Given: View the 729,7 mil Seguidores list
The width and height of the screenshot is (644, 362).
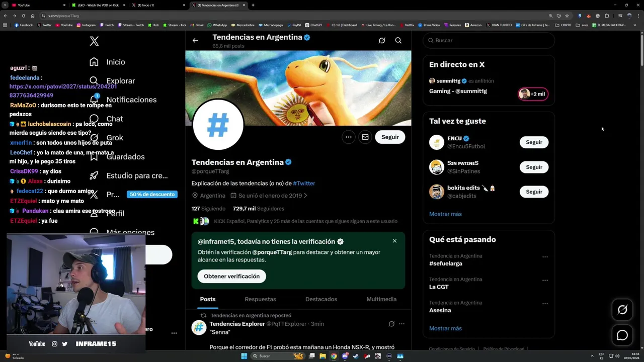Looking at the screenshot, I should (x=259, y=208).
